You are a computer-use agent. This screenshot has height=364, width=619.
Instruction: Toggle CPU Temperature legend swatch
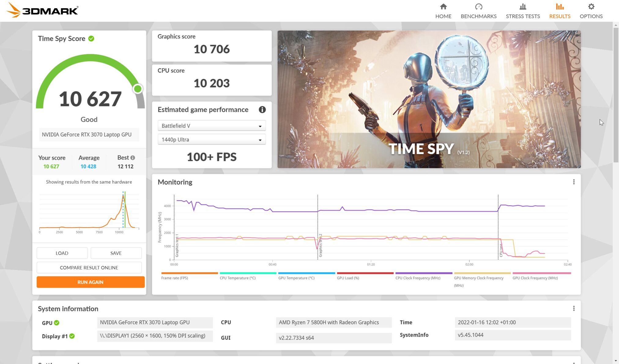point(248,273)
